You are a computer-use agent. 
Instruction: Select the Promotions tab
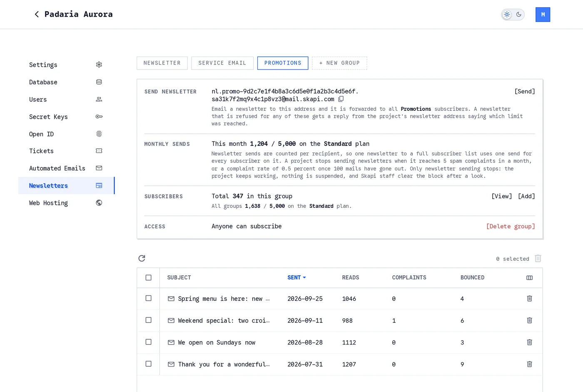pos(283,63)
